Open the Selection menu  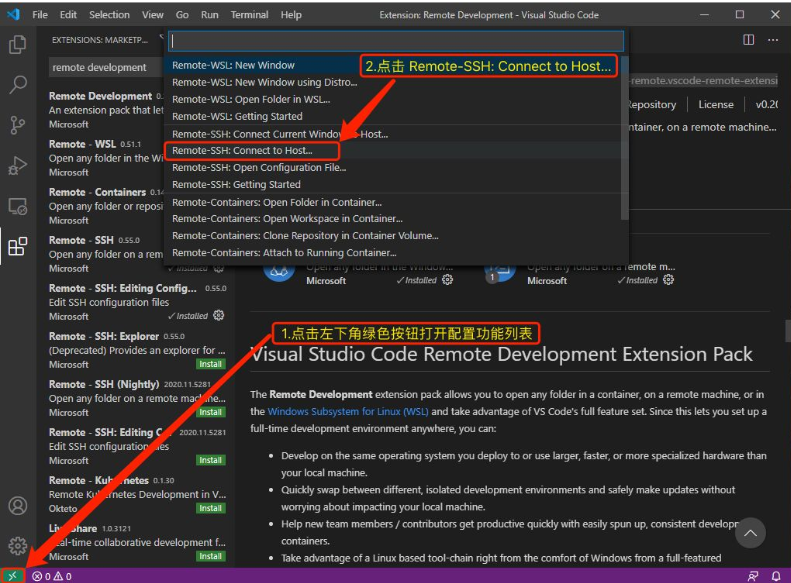[109, 15]
